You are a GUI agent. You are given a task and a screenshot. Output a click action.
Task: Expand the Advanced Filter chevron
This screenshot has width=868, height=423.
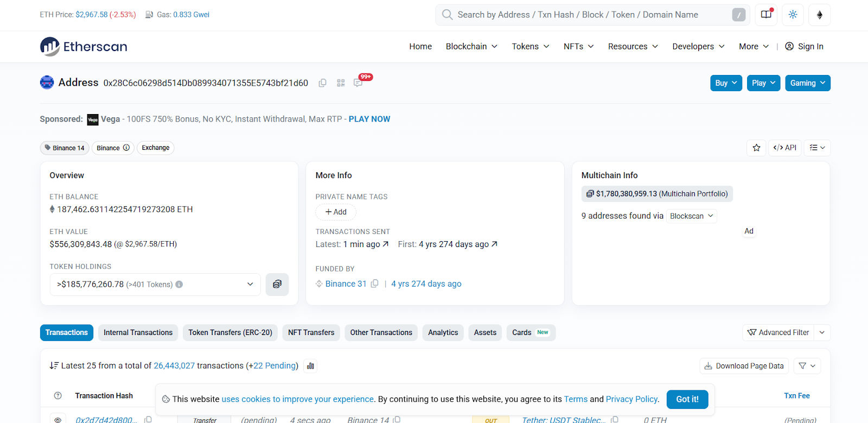822,332
